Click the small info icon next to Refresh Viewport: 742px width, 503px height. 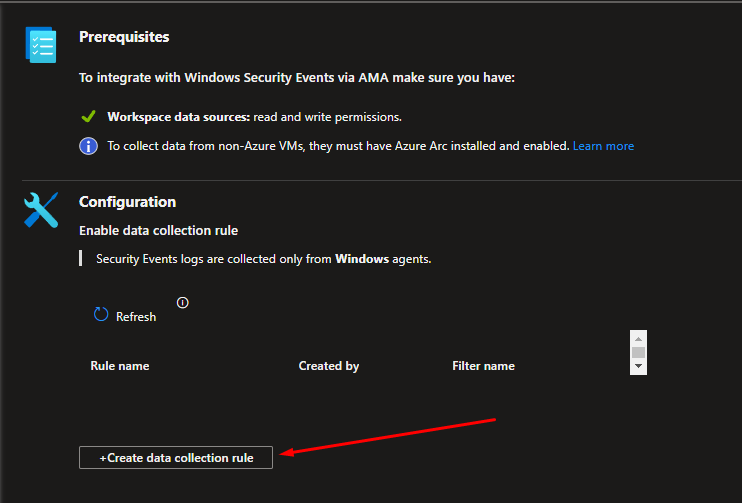pos(183,303)
